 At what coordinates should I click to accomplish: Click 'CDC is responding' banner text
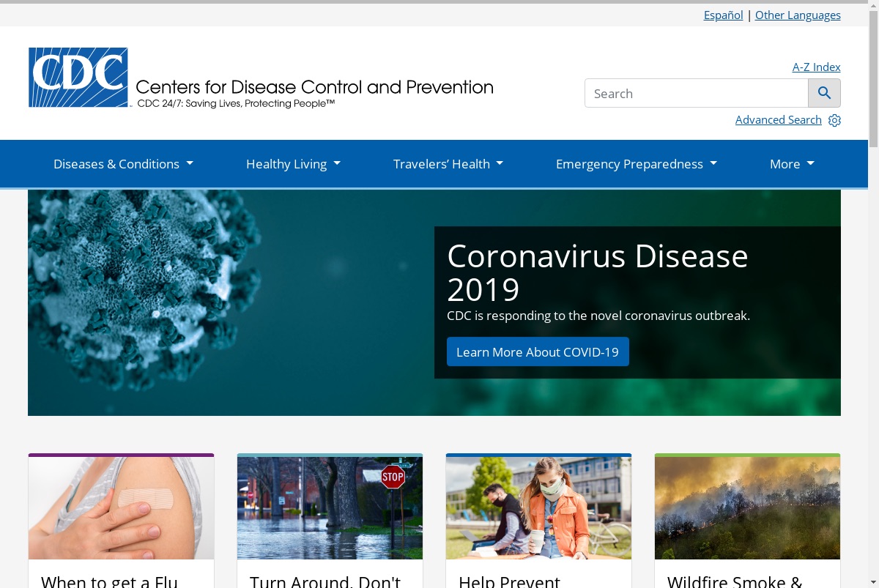point(598,316)
